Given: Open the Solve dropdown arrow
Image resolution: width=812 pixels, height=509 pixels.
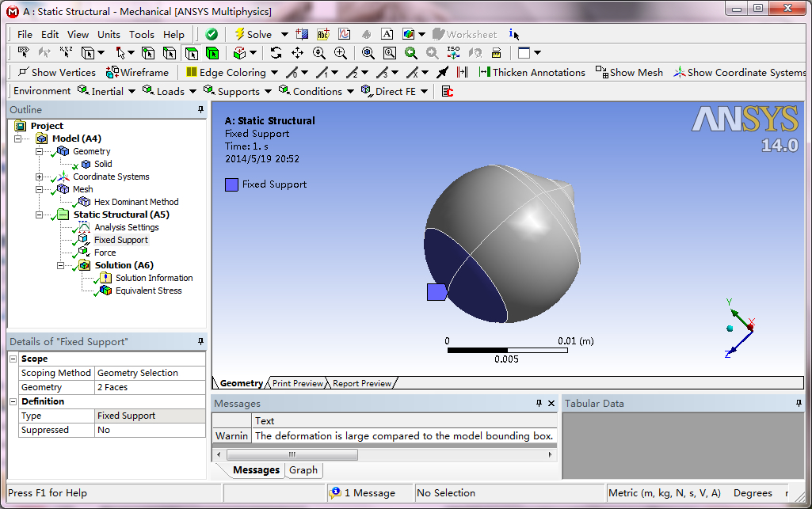Looking at the screenshot, I should point(284,35).
